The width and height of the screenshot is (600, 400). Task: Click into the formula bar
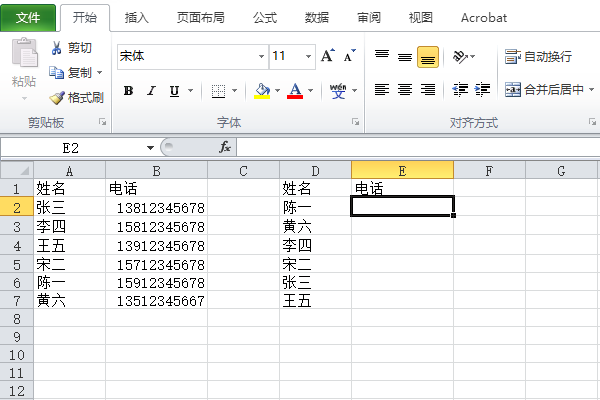[418, 147]
